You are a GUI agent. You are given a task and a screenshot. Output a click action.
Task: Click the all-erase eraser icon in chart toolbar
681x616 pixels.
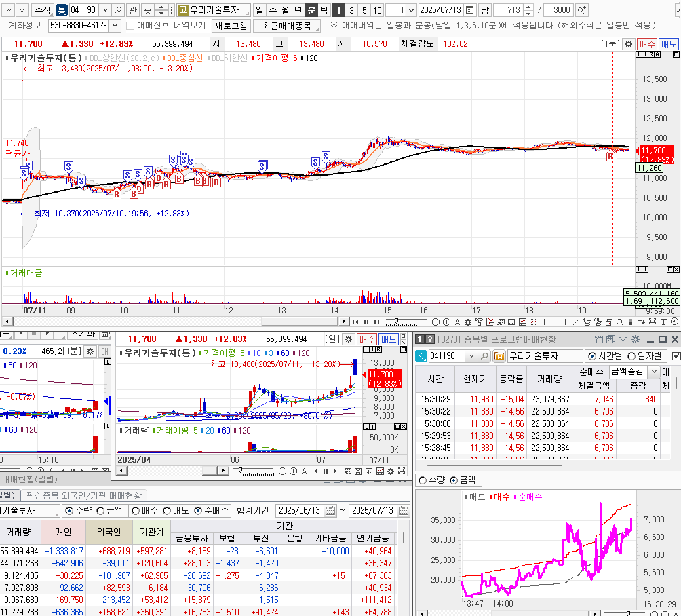point(598,322)
